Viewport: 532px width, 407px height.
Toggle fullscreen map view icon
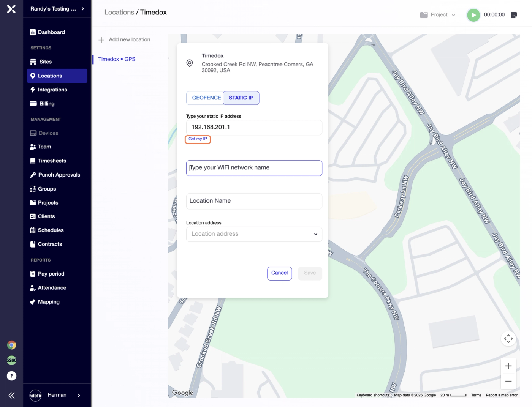(x=508, y=339)
